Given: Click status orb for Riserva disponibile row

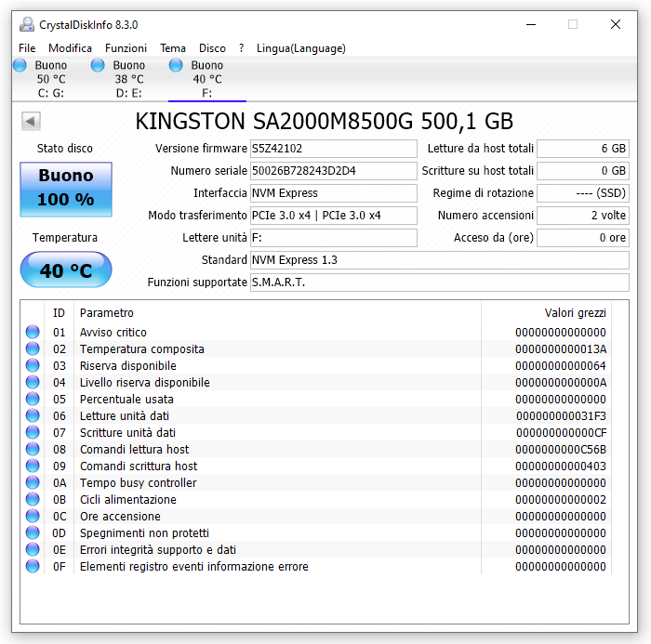Looking at the screenshot, I should pos(33,365).
